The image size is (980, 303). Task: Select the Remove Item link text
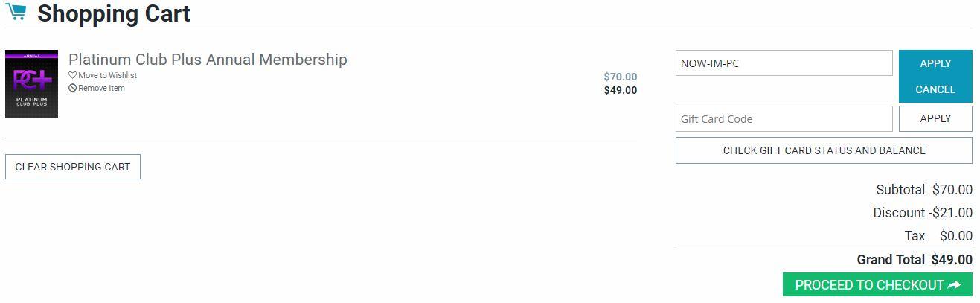coord(102,88)
